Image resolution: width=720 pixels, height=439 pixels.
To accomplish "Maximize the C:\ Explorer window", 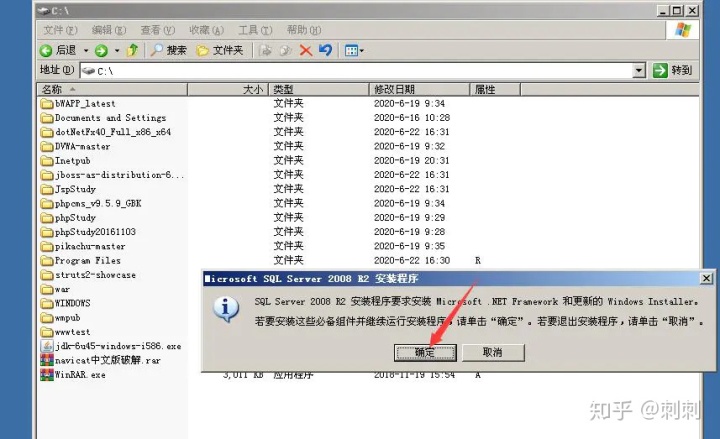I will (x=678, y=10).
